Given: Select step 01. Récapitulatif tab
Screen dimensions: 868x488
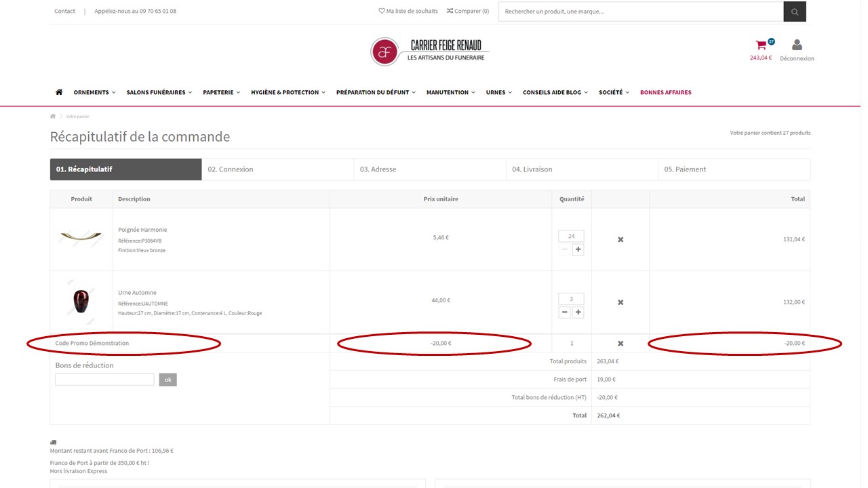Looking at the screenshot, I should tap(125, 169).
